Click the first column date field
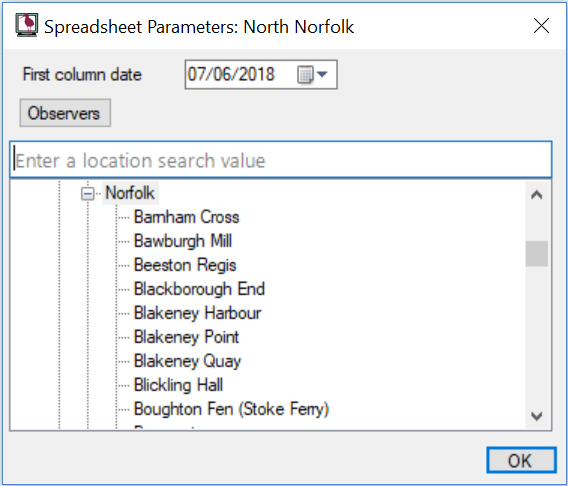Image resolution: width=568 pixels, height=486 pixels. click(261, 75)
